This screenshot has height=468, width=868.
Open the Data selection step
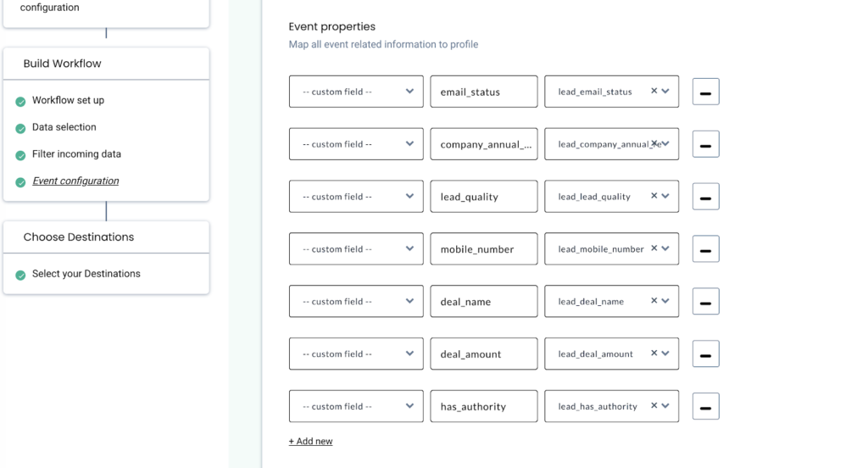64,127
